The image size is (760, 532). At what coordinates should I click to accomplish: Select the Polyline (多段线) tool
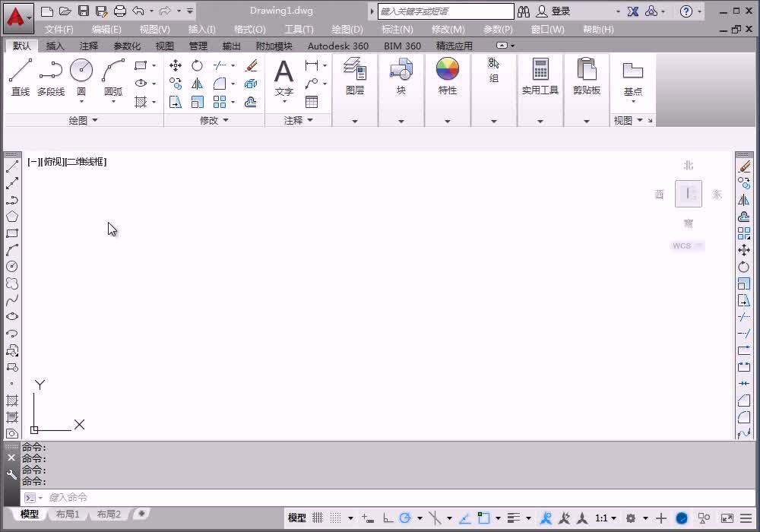pos(51,78)
